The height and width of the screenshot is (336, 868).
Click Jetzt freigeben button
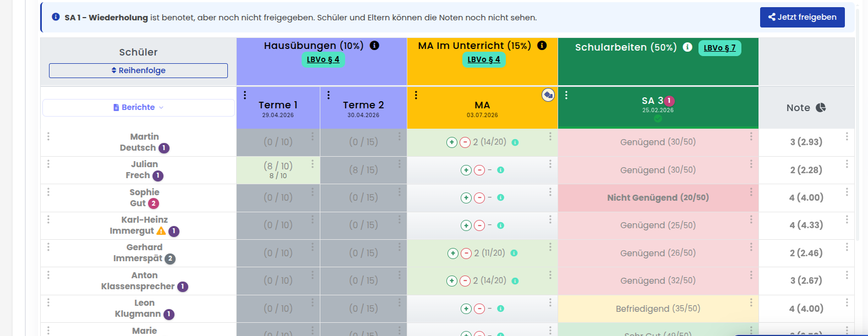point(803,17)
